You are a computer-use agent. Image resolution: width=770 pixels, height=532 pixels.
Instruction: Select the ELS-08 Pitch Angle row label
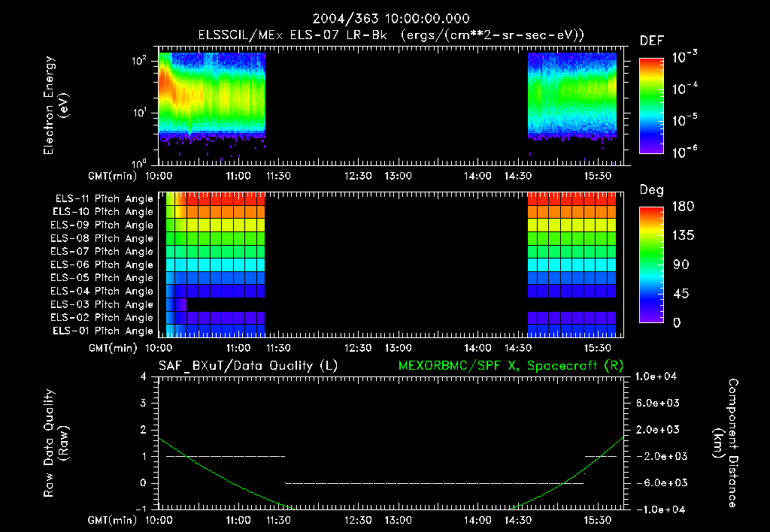[x=102, y=238]
